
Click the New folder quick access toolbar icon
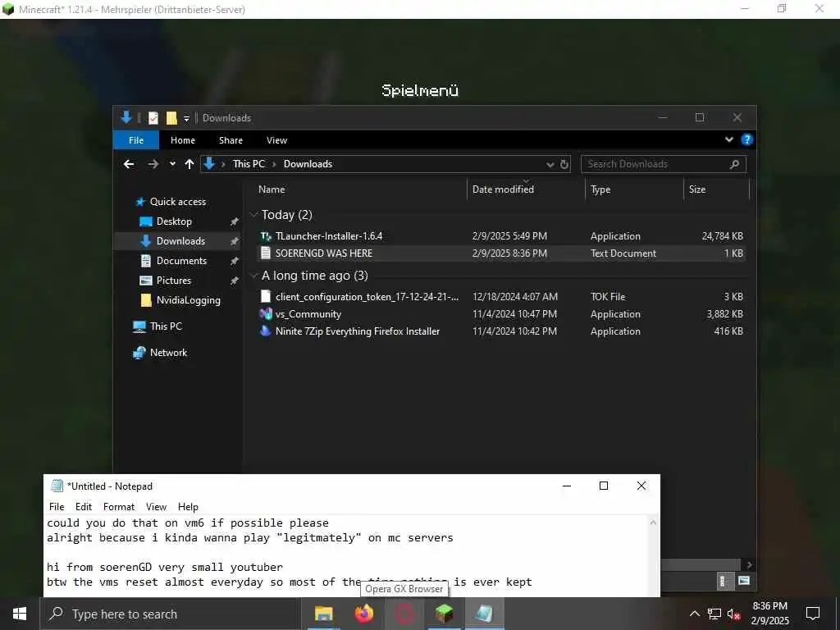tap(171, 118)
